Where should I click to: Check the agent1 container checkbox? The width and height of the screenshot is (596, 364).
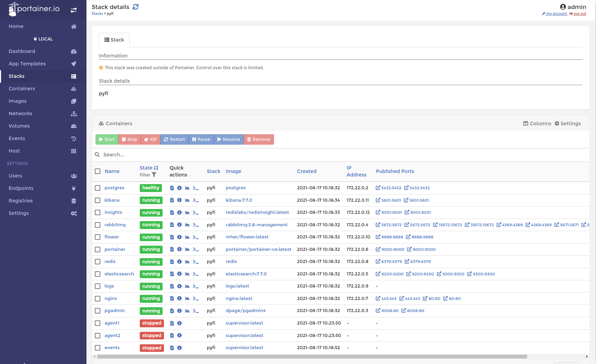pyautogui.click(x=98, y=323)
